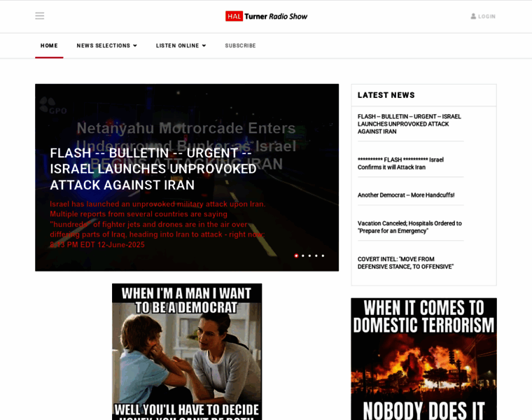532x420 pixels.
Task: Click the 'DOMESTIC TERRORISM' meme image
Action: pos(423,359)
